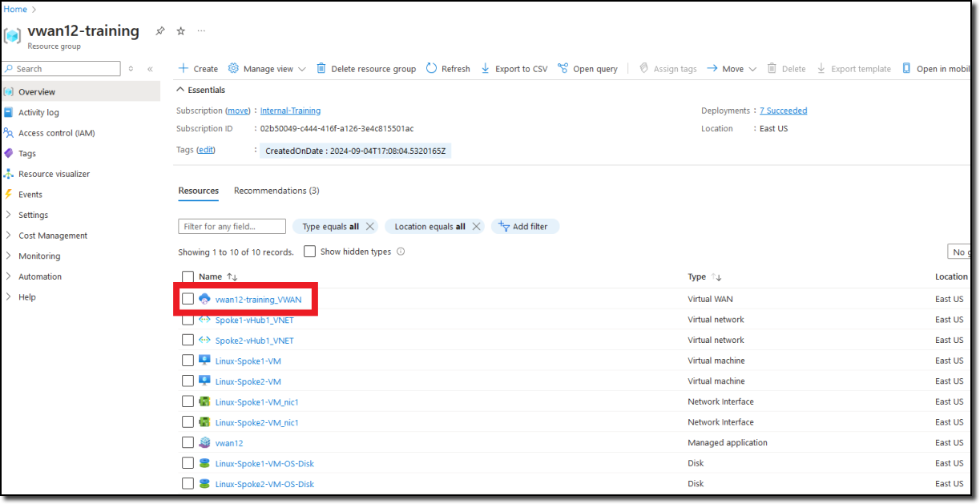This screenshot has width=980, height=504.
Task: Tick the checkbox beside vwan12 managed application
Action: click(x=188, y=443)
